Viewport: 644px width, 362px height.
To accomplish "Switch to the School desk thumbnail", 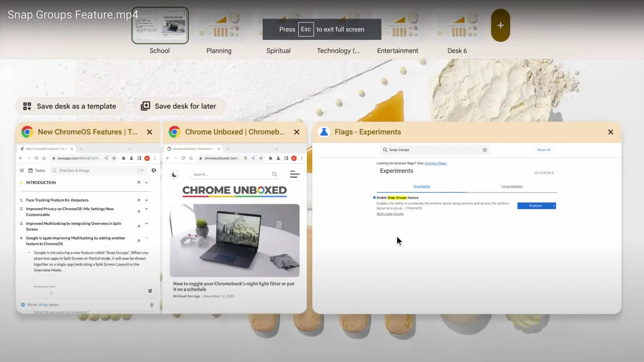I will tap(160, 25).
